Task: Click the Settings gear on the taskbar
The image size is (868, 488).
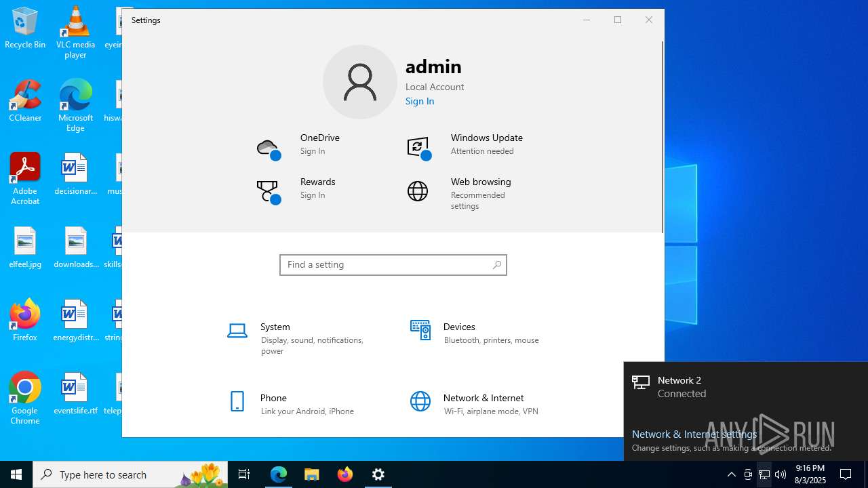Action: 378,474
